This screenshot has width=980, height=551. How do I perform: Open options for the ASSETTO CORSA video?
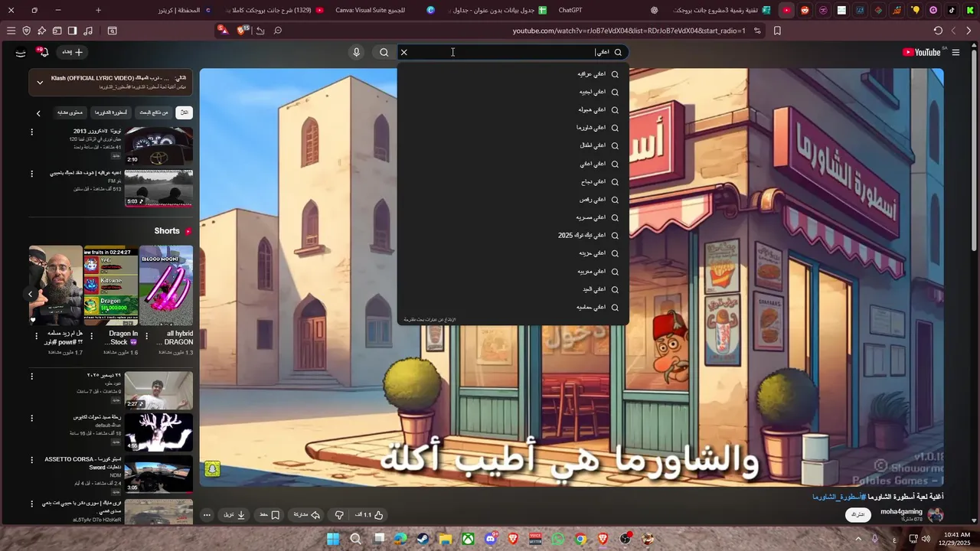(31, 460)
